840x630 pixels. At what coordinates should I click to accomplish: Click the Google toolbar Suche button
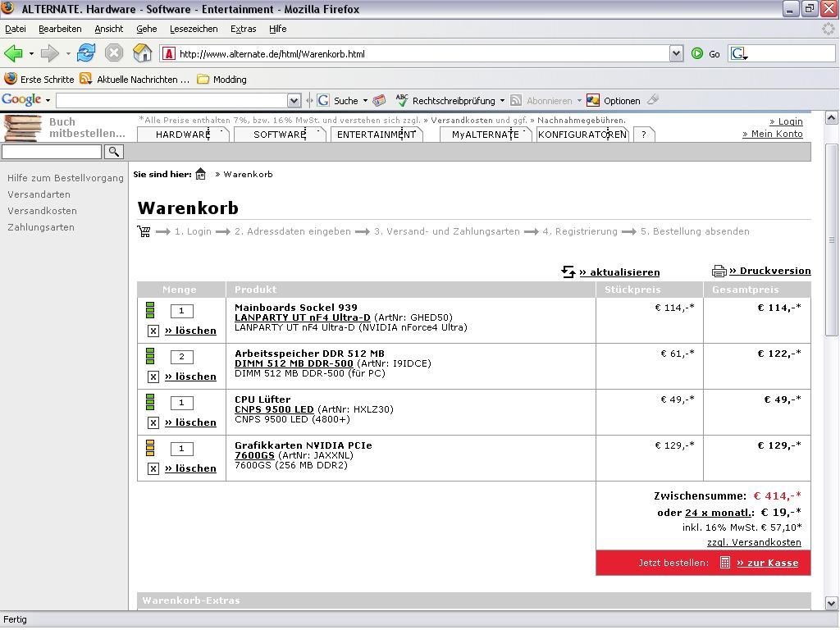click(x=338, y=101)
